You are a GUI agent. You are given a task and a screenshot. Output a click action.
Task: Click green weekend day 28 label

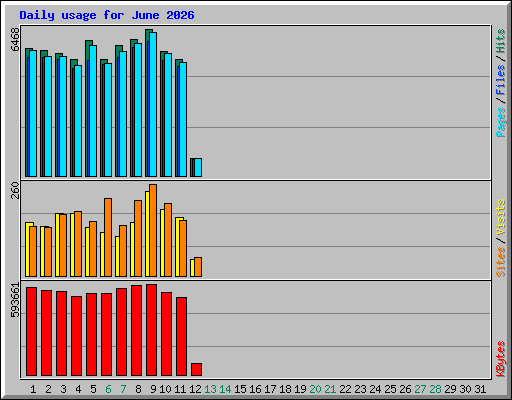pyautogui.click(x=435, y=389)
